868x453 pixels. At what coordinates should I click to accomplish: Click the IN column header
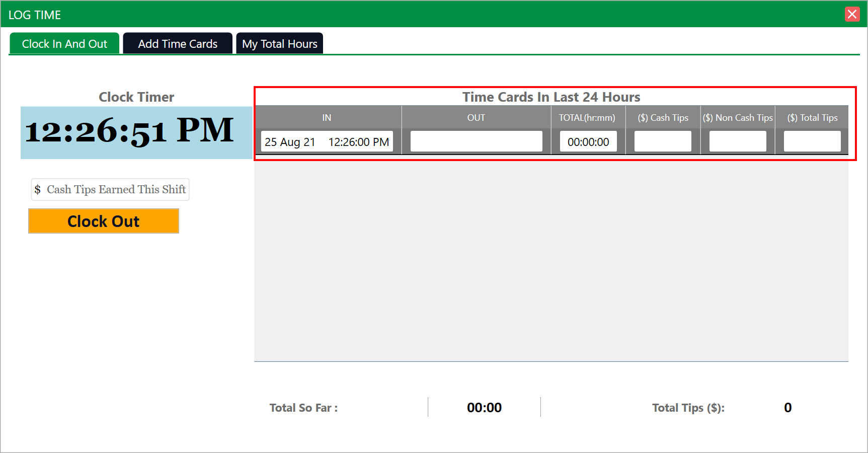[327, 118]
